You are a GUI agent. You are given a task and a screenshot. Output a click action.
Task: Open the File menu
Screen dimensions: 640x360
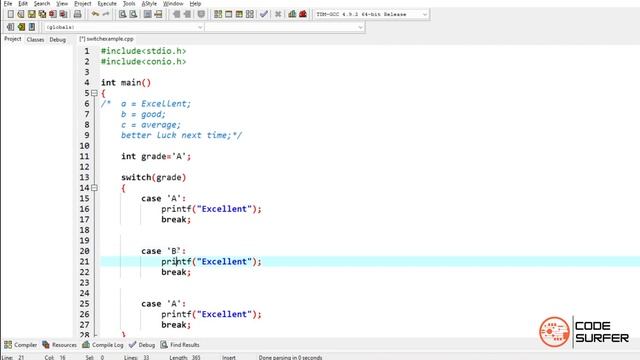[x=8, y=4]
